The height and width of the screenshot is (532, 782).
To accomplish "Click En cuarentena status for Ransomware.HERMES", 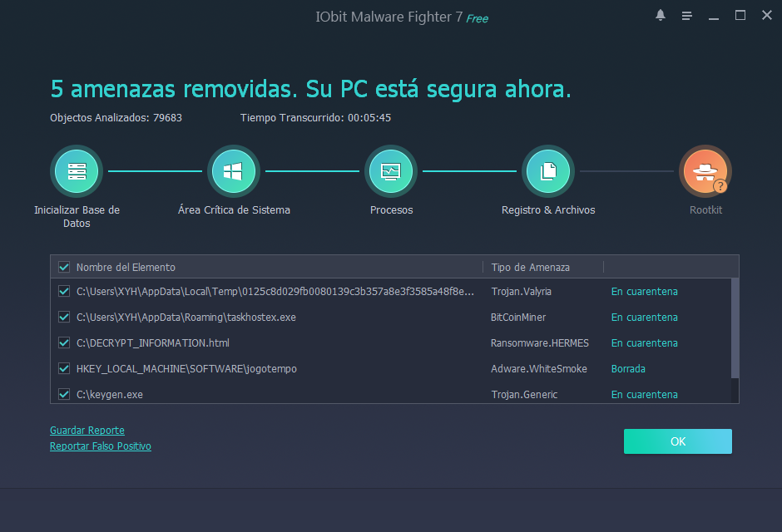I will [x=645, y=342].
